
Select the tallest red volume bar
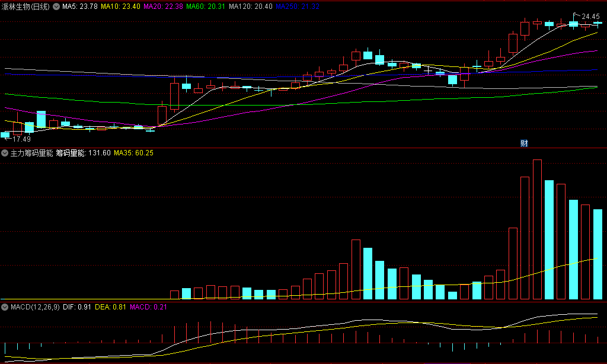click(x=537, y=229)
